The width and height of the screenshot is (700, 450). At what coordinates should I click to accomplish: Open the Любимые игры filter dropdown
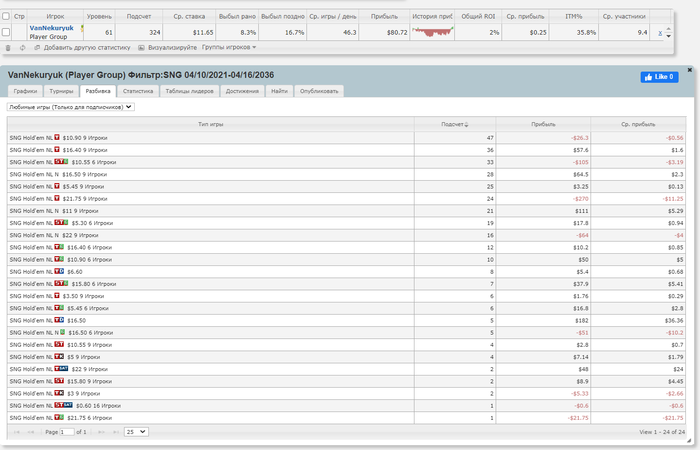[71, 107]
